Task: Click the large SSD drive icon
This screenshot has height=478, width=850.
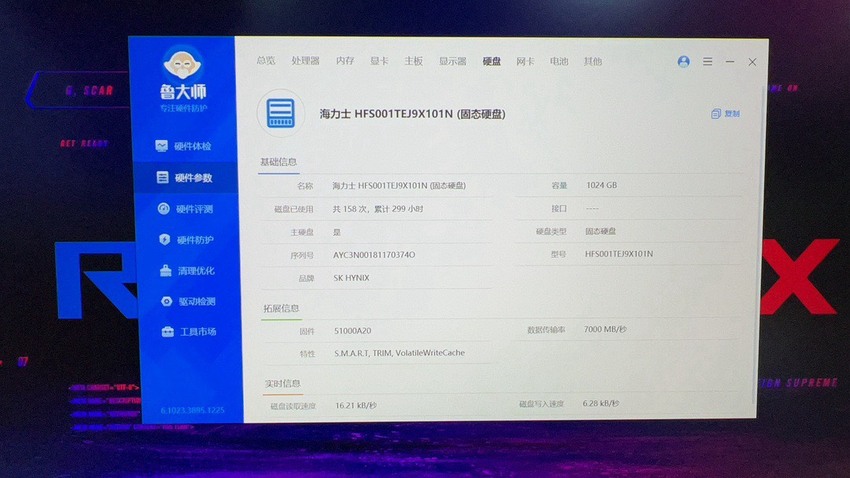Action: point(281,113)
